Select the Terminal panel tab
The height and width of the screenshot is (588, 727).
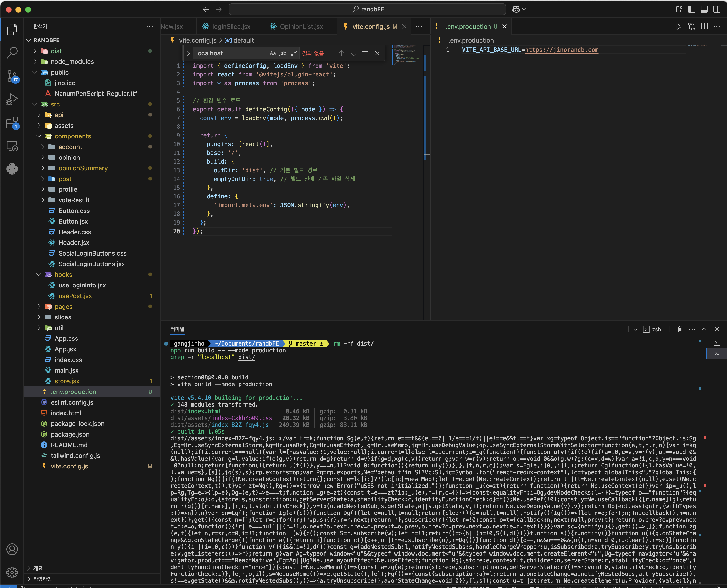pos(177,329)
